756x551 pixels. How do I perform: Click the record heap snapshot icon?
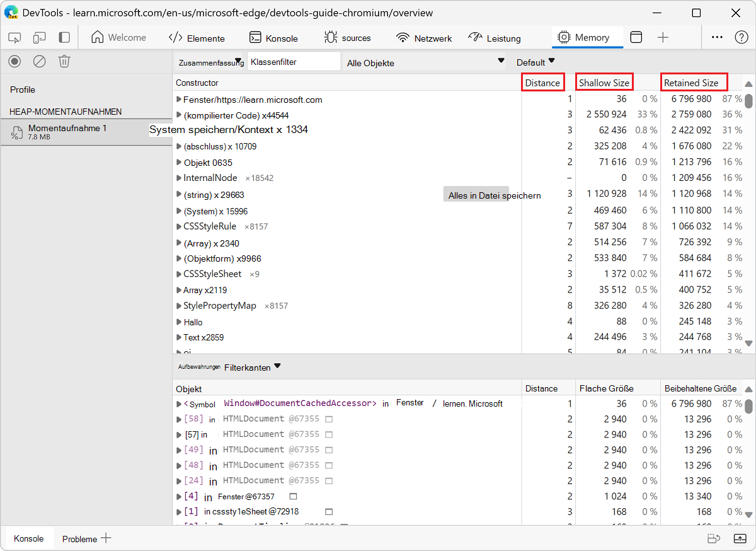[x=15, y=61]
